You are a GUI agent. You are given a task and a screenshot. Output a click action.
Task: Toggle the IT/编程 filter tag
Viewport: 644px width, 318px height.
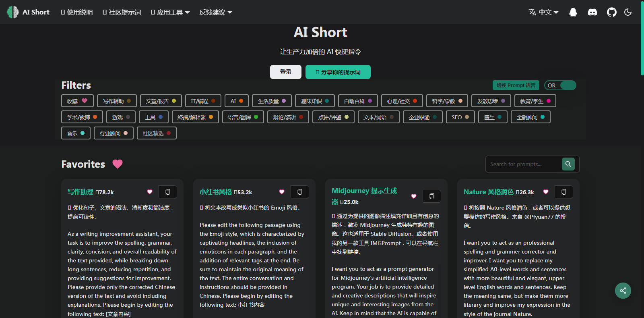pos(203,101)
